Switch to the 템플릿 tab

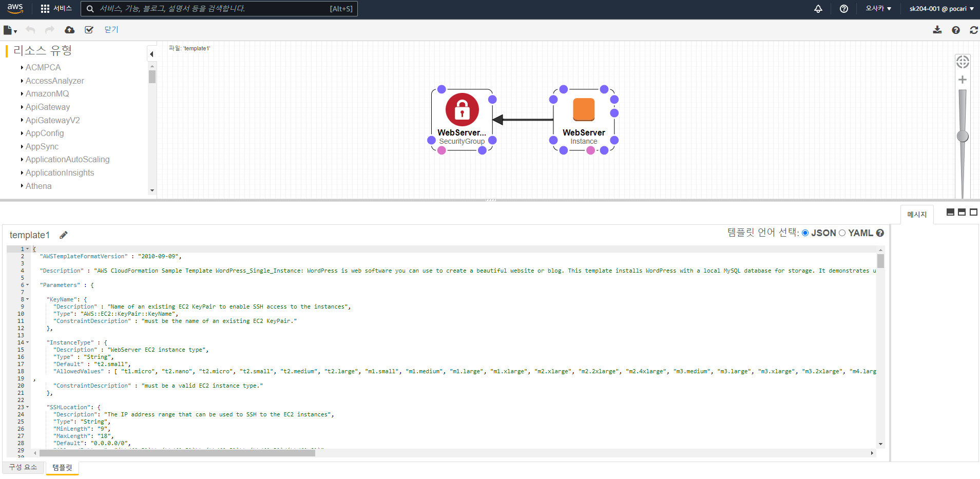62,468
